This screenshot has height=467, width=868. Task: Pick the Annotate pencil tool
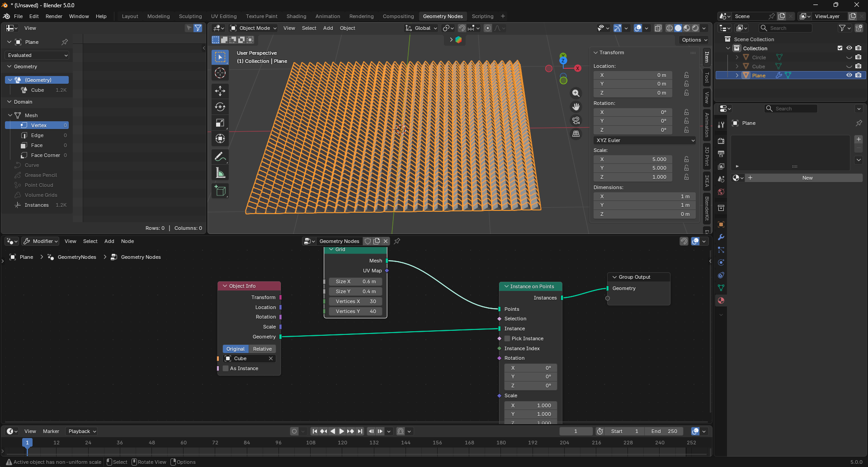point(220,157)
